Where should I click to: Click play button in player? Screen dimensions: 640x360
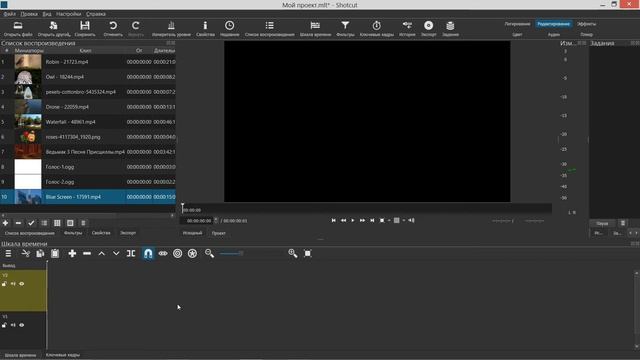point(353,220)
